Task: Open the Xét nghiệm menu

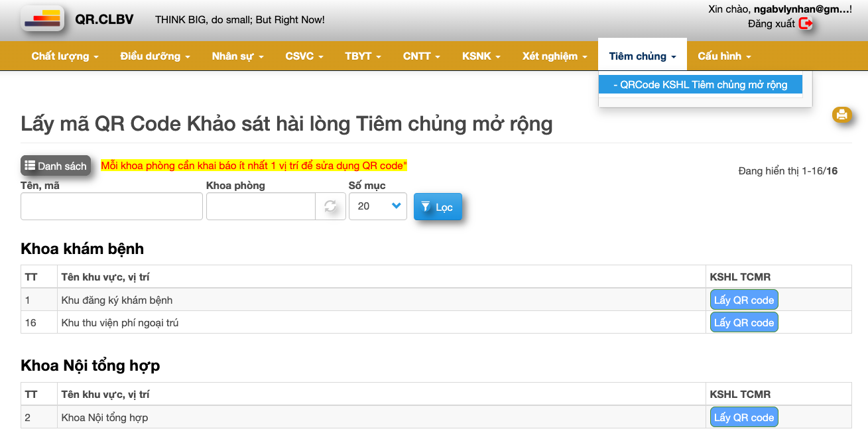Action: [x=554, y=56]
